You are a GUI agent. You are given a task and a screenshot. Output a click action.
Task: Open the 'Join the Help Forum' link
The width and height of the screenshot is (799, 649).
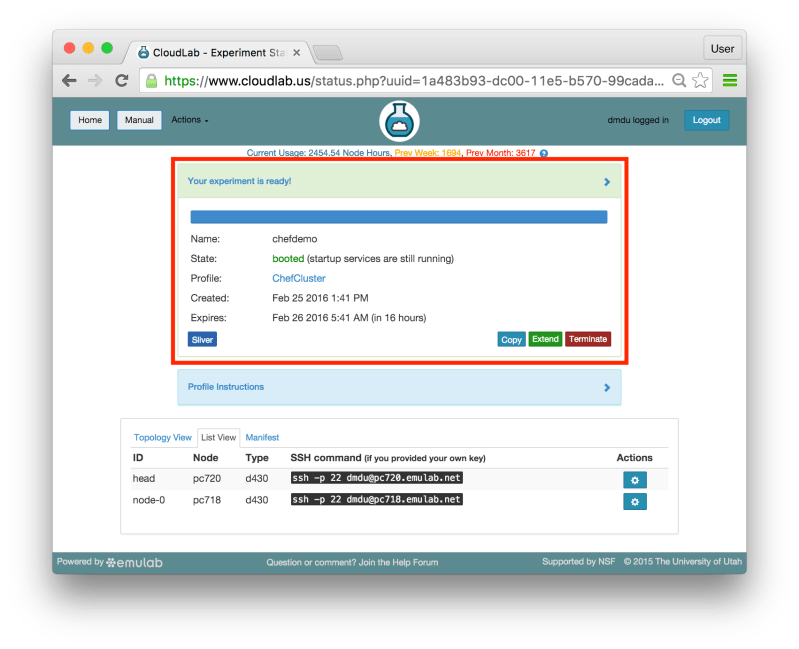coord(398,562)
